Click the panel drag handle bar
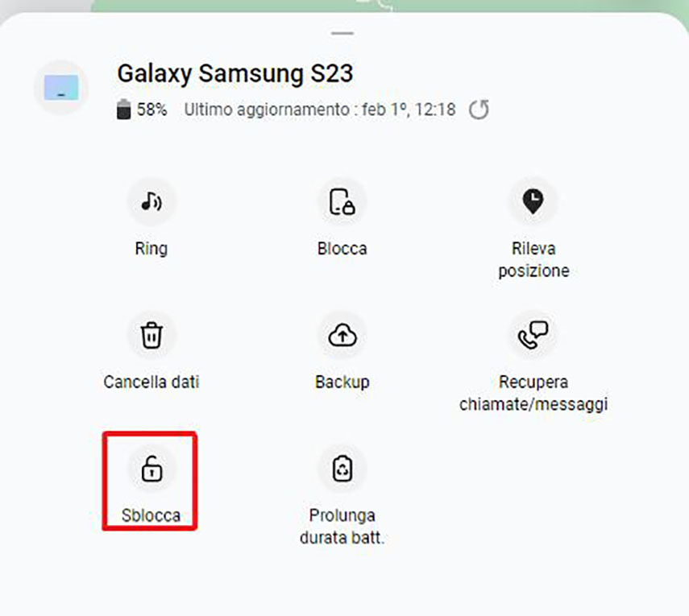 pos(342,33)
